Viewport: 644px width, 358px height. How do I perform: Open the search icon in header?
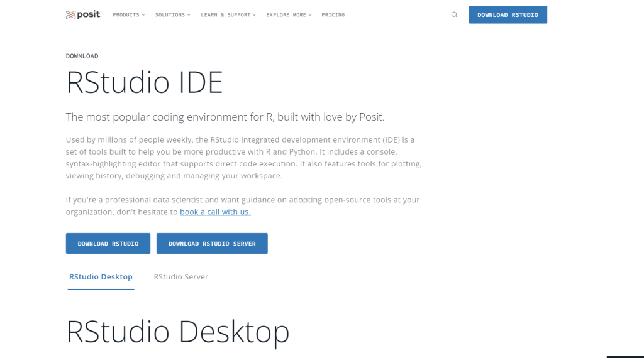(x=454, y=15)
